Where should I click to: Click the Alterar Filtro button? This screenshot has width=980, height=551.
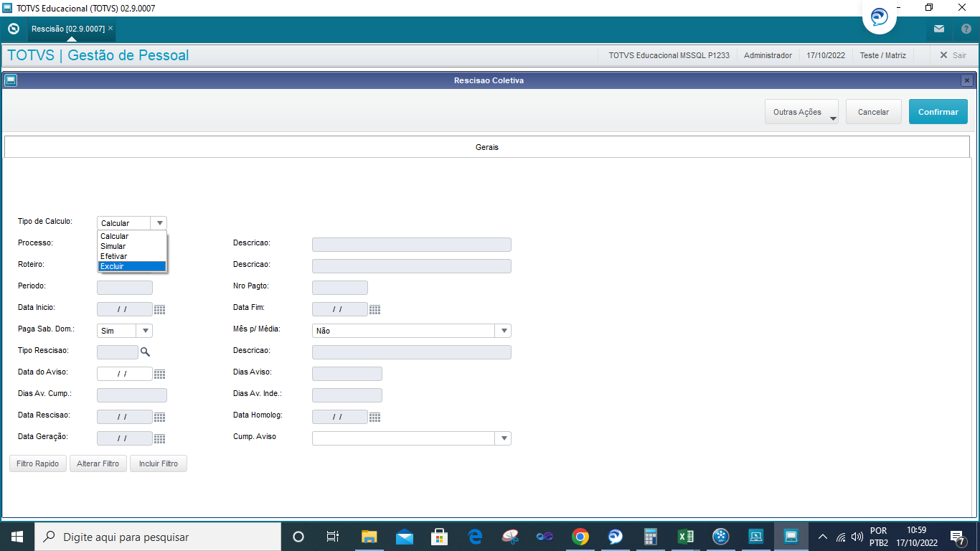(98, 463)
